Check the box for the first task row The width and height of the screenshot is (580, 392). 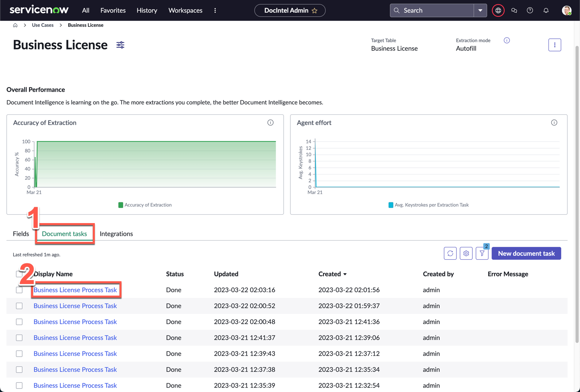19,290
